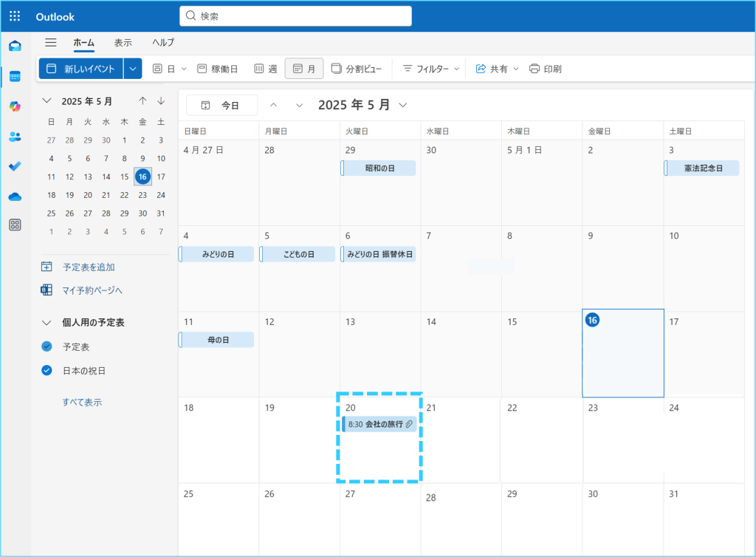Click the 予定表を追加 link
Screen dimensions: 756x557
78,267
